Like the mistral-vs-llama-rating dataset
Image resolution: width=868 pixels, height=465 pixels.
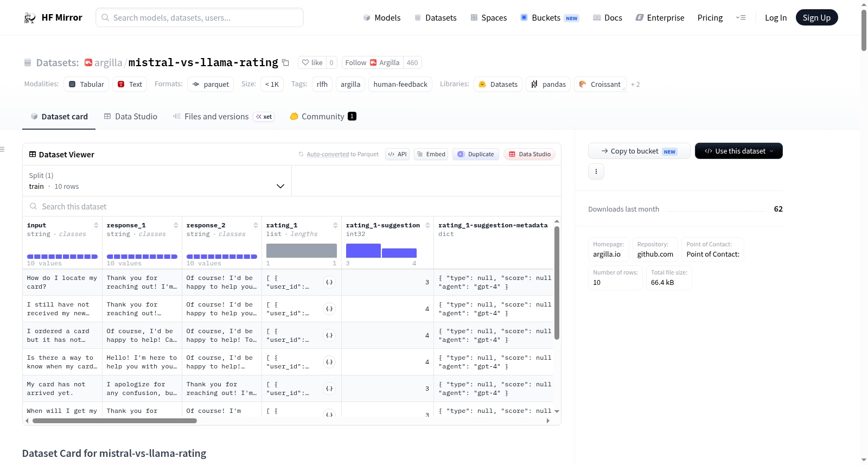(x=312, y=62)
